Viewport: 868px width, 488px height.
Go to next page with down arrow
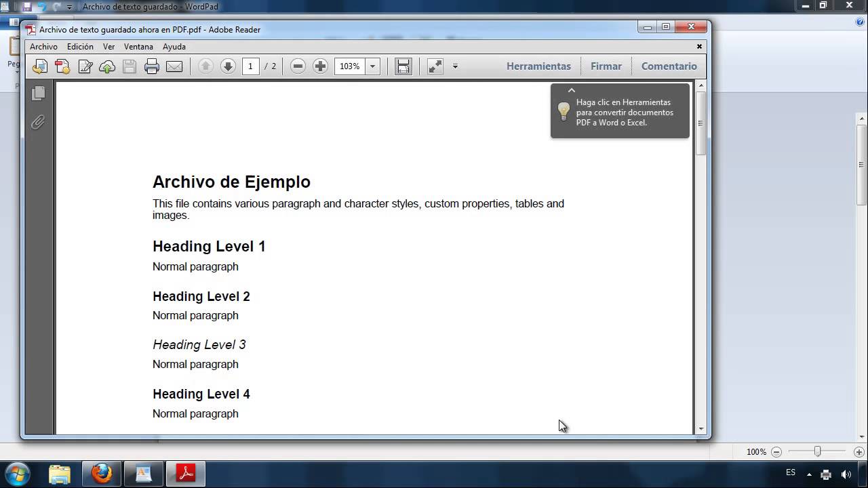pyautogui.click(x=228, y=66)
